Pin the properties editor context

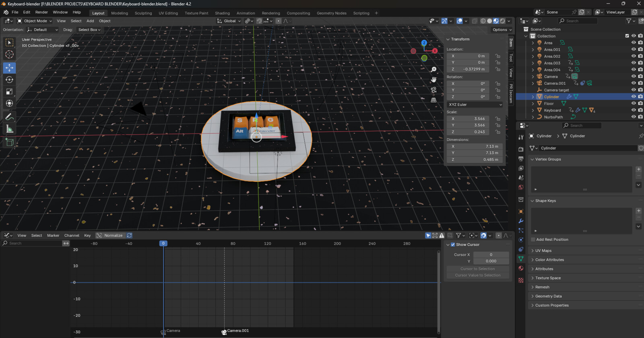[x=641, y=136]
